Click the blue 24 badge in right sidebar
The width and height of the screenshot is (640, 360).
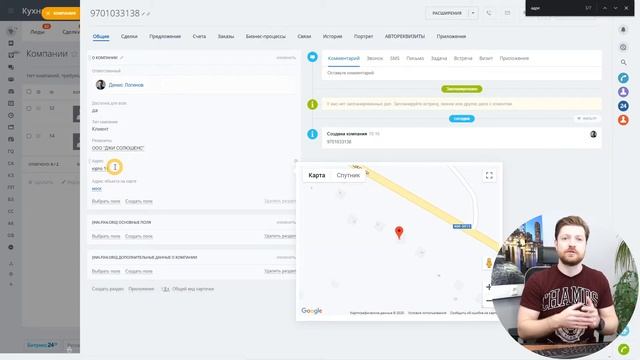coord(623,106)
